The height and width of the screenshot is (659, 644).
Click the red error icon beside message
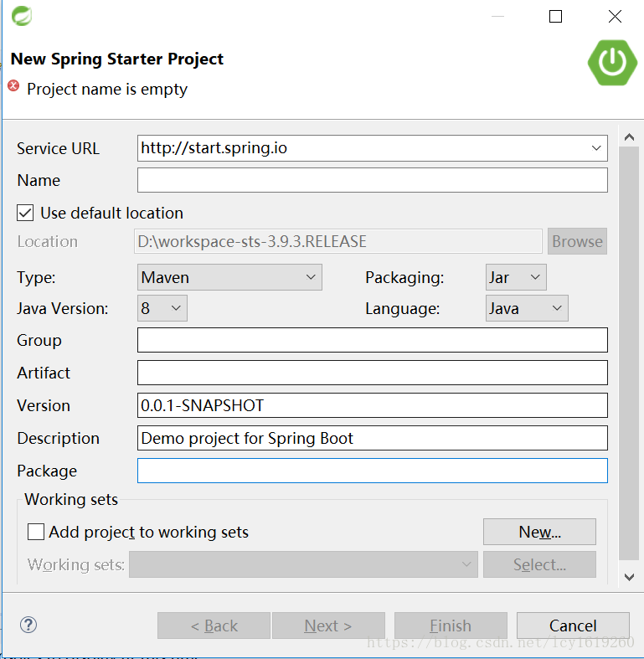click(13, 85)
